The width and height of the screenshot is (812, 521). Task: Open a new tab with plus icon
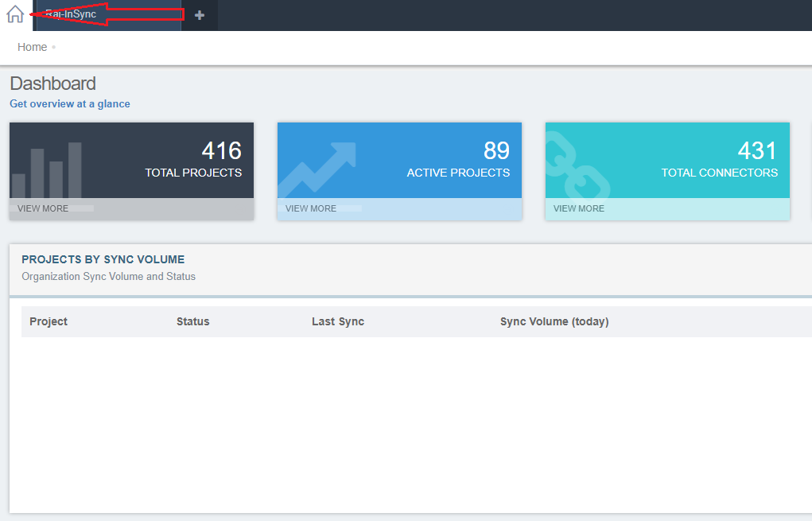pyautogui.click(x=200, y=15)
